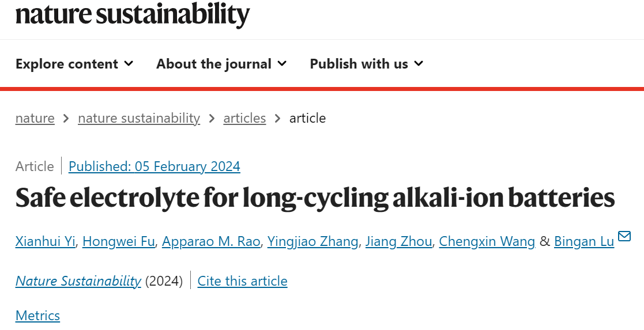Click the Published: 05 February 2024 link
644x330 pixels.
click(x=155, y=166)
